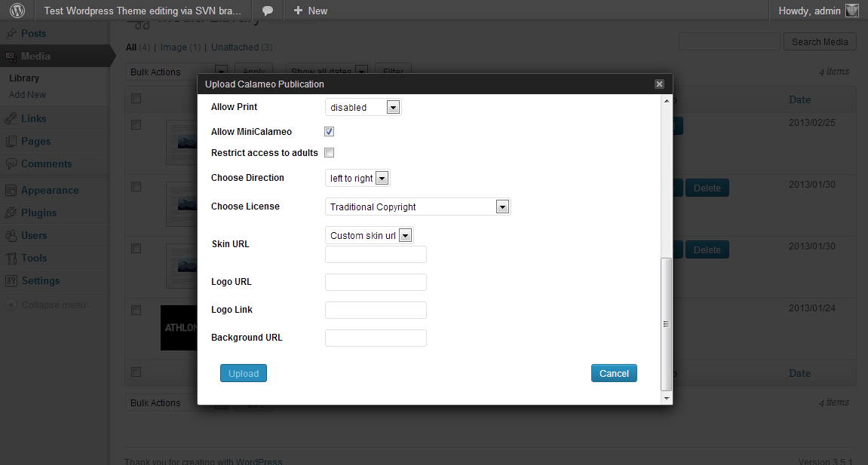Image resolution: width=868 pixels, height=465 pixels.
Task: Open the Choose License dropdown
Action: tap(417, 206)
